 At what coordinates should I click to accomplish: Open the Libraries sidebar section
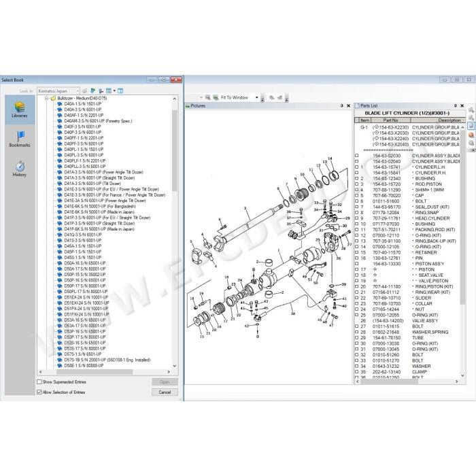[20, 110]
